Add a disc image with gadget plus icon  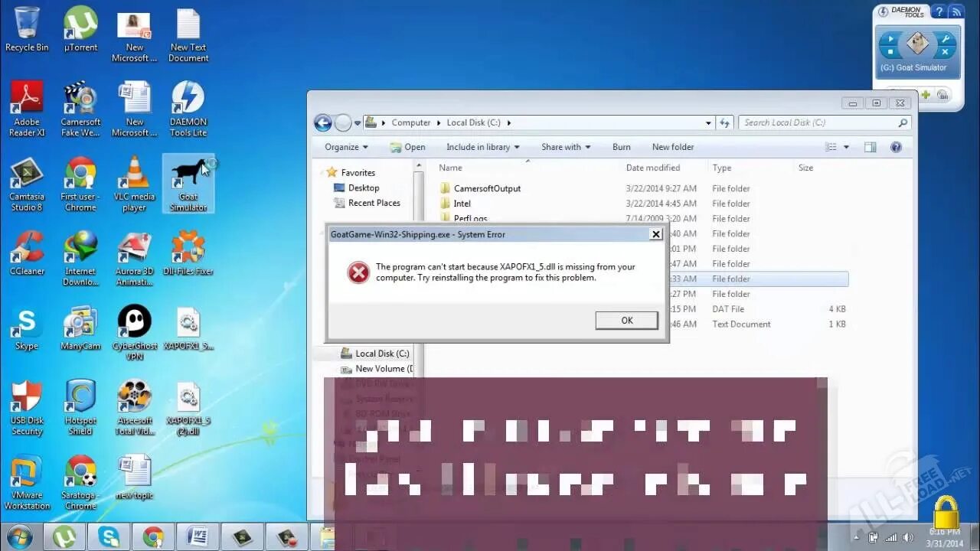[925, 93]
